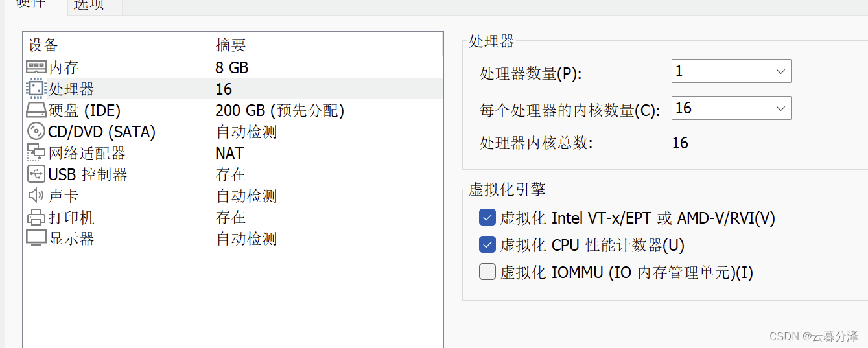
Task: Select the NAT network summary entry
Action: [229, 153]
